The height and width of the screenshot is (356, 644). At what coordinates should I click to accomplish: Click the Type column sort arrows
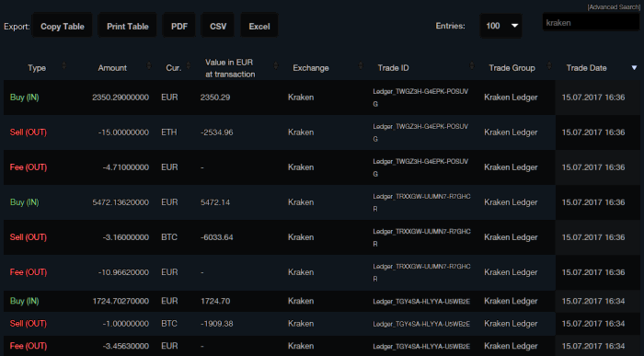pos(64,65)
